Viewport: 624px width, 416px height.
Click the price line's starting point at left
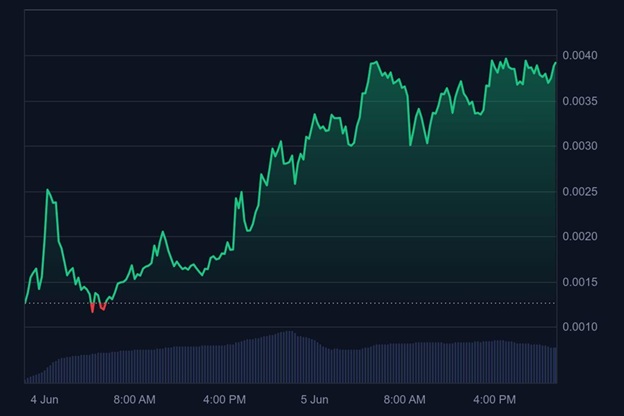(x=26, y=301)
